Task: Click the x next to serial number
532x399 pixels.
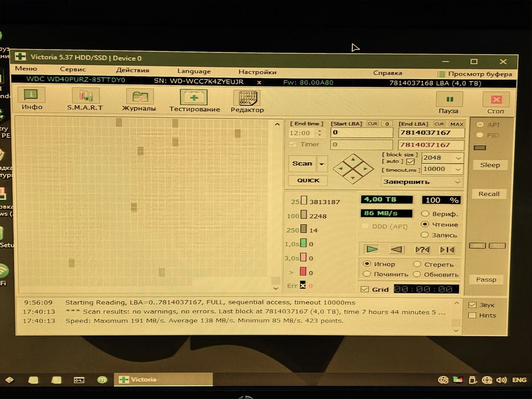Action: click(x=259, y=82)
